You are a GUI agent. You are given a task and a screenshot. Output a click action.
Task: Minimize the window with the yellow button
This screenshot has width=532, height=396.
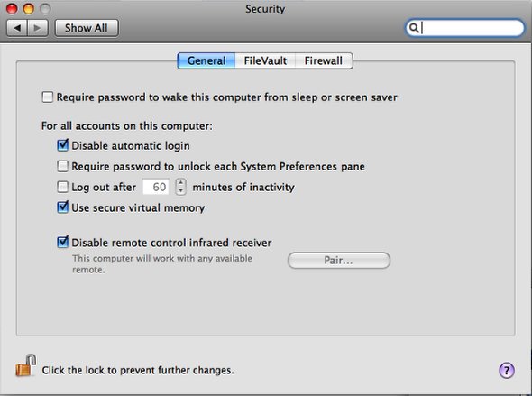[29, 8]
